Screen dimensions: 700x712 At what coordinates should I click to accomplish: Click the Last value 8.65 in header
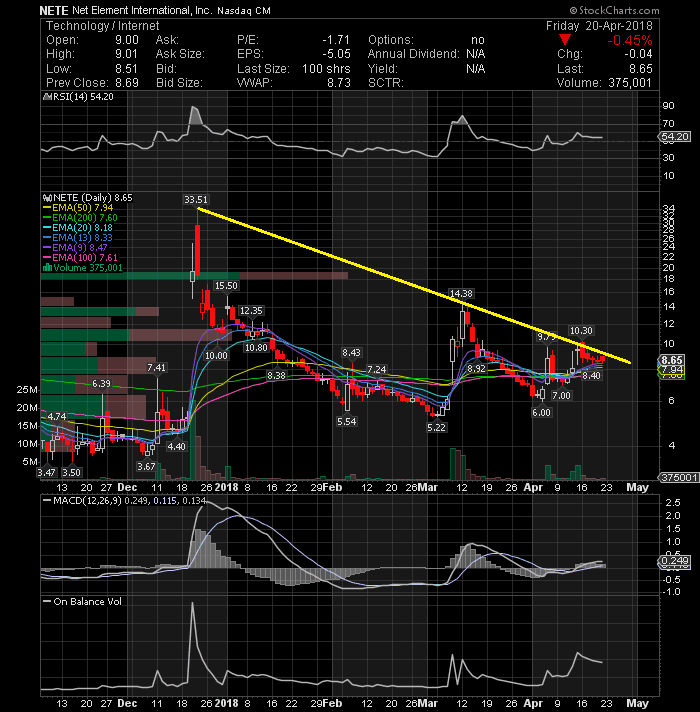click(641, 69)
